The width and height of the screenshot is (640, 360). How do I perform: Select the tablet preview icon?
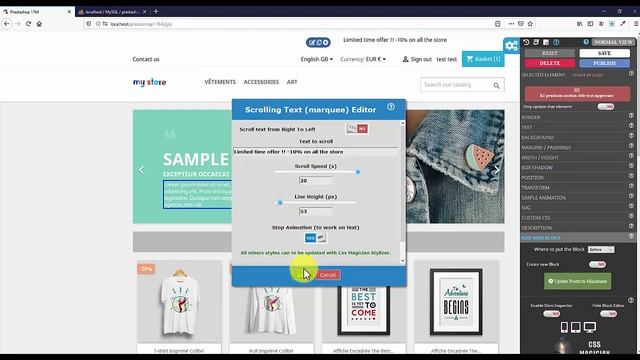pyautogui.click(x=576, y=327)
